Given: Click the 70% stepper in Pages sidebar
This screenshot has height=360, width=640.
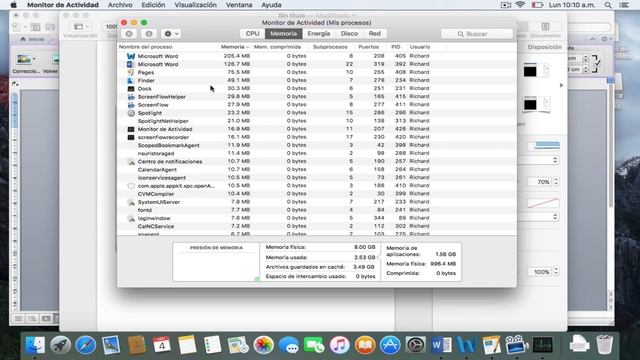Looking at the screenshot, I should coord(556,182).
